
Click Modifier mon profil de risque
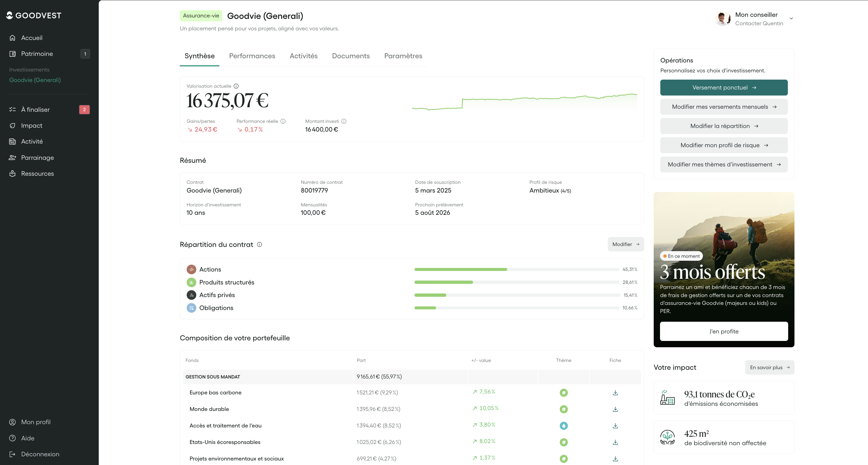point(724,145)
